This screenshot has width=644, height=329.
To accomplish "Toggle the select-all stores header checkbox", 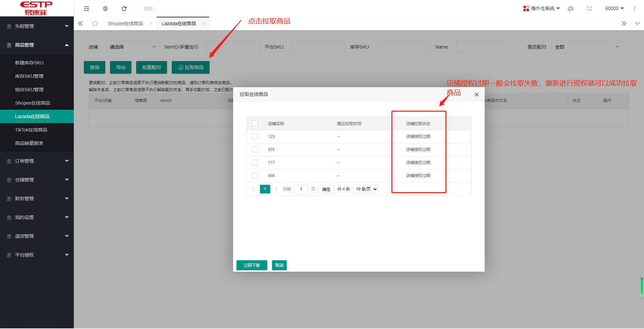I will 255,123.
